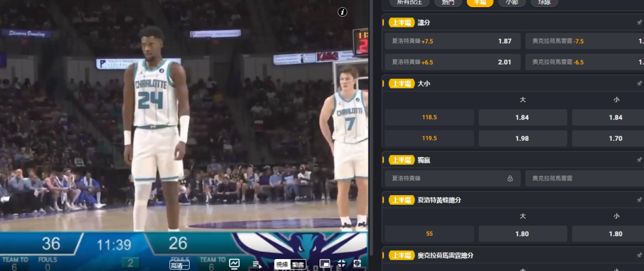Select 1.98 odds for over 119.5
Image resolution: width=644 pixels, height=271 pixels.
tap(522, 138)
